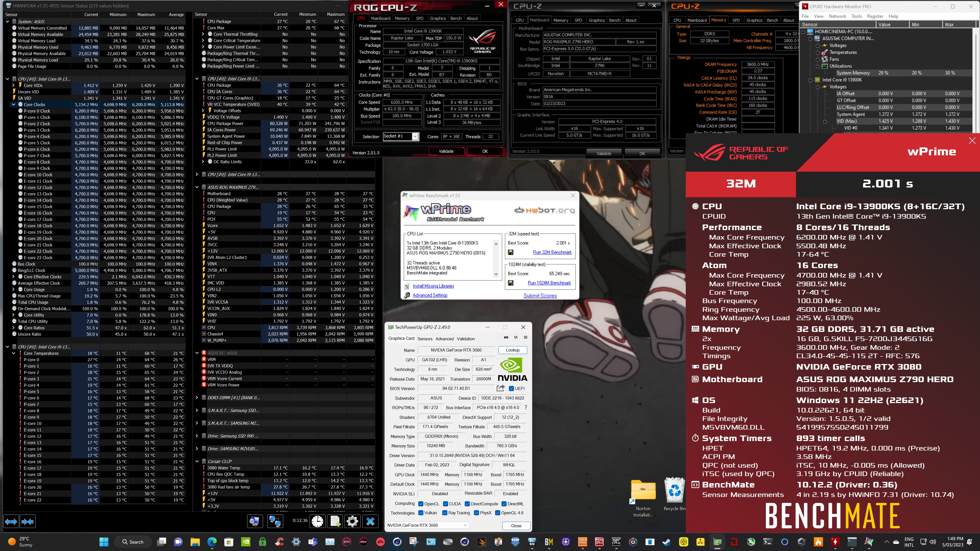Open Norton Installation folder desktop icon
Image resolution: width=980 pixels, height=551 pixels.
[643, 498]
